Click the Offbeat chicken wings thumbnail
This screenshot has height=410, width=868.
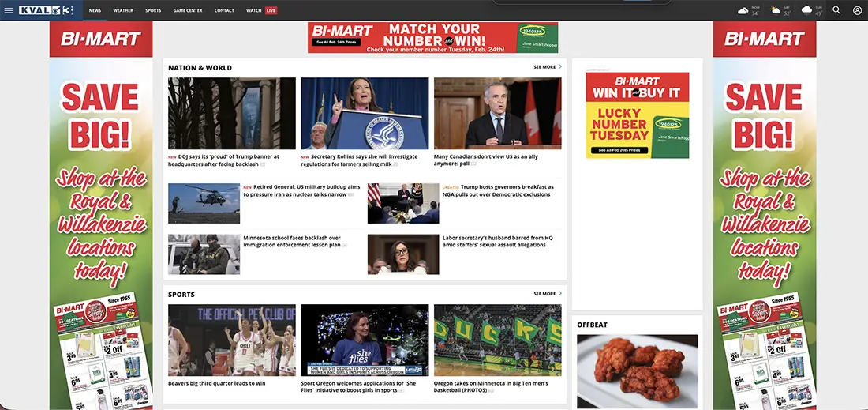click(637, 371)
